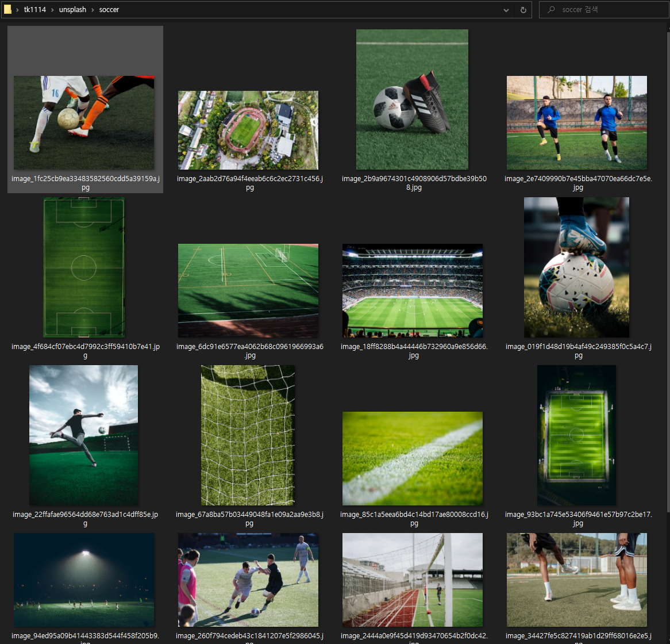The height and width of the screenshot is (644, 670).
Task: Select Adidas ball and black cleat thumbnail
Action: [x=412, y=99]
